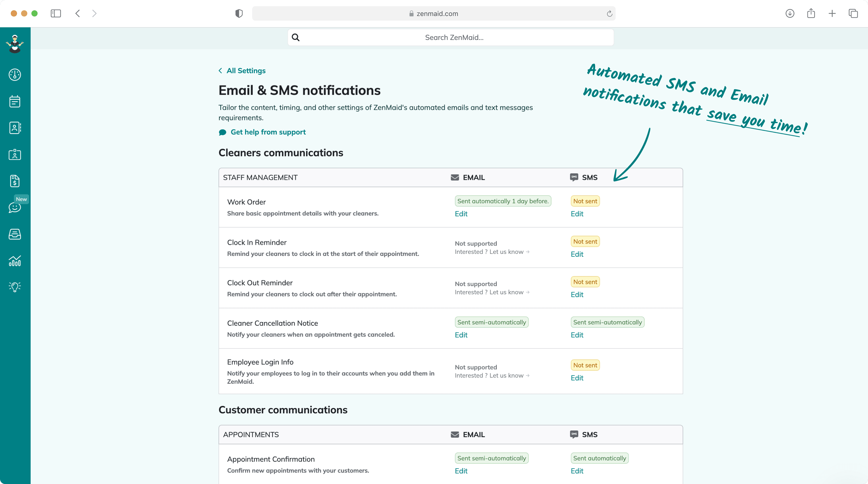This screenshot has height=484, width=868.
Task: Open the dashboard clock icon in sidebar
Action: point(15,74)
